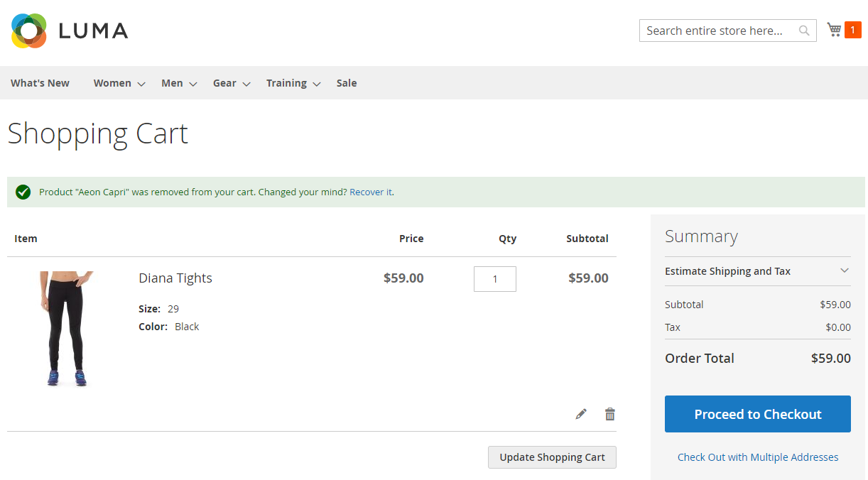Expand Estimate Shipping and Tax chevron
This screenshot has height=480, width=868.
[x=845, y=271]
